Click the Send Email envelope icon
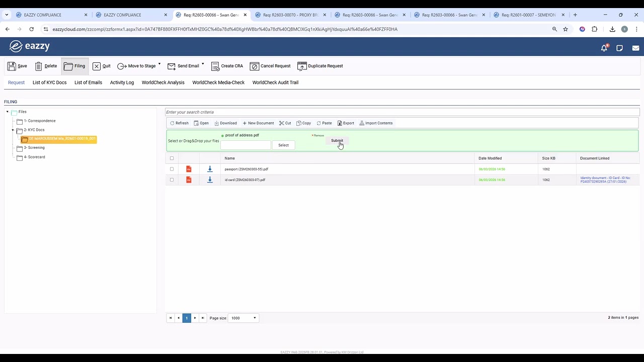This screenshot has height=362, width=644. (x=172, y=66)
